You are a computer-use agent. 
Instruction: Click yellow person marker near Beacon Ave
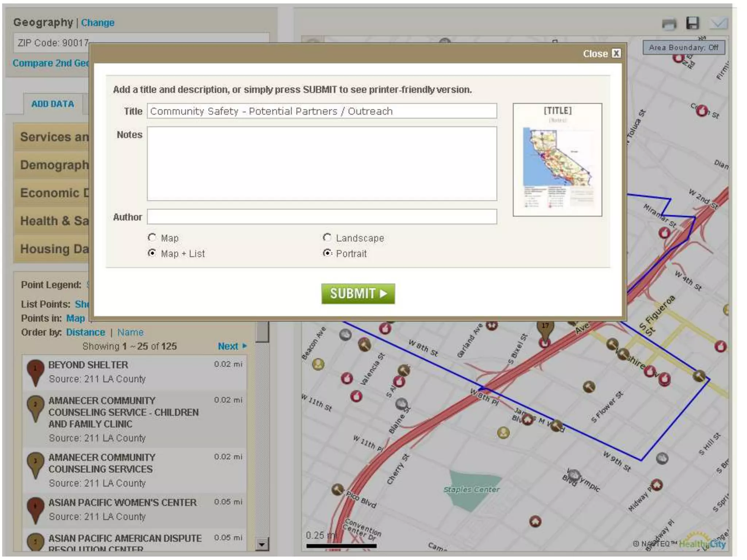[318, 364]
